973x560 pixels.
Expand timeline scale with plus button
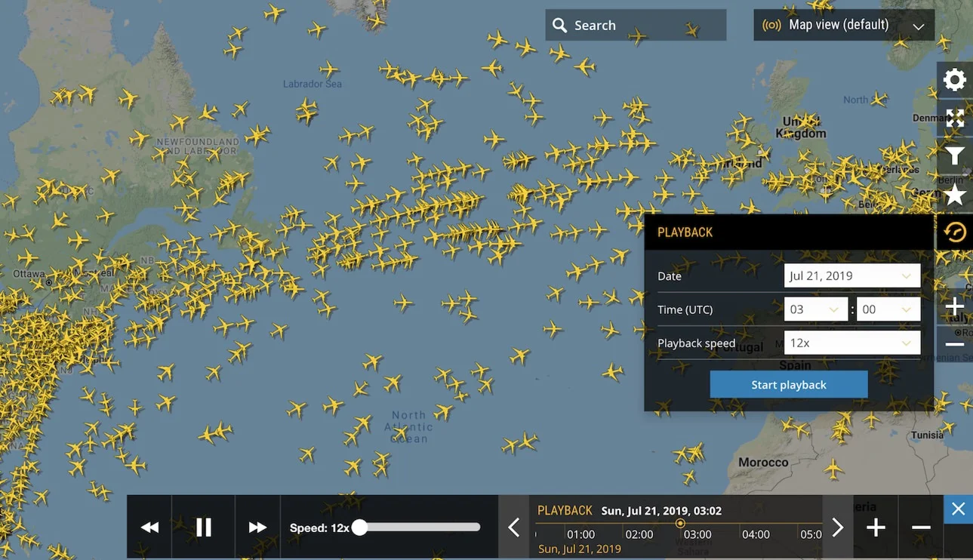coord(876,528)
